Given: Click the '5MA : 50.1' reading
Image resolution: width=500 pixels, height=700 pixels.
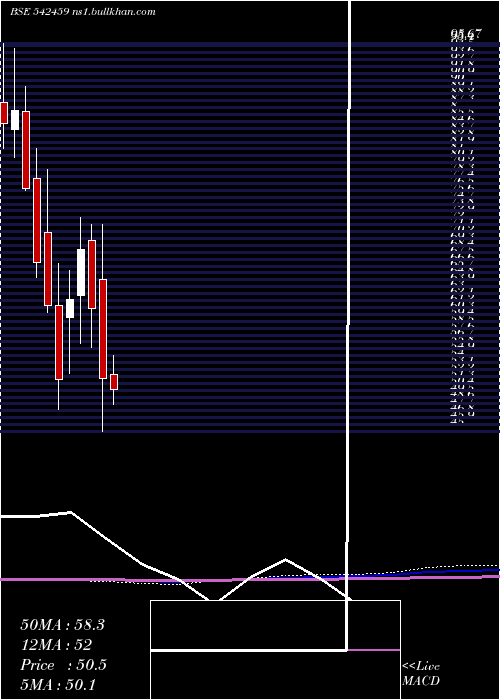Looking at the screenshot, I should point(58,685).
